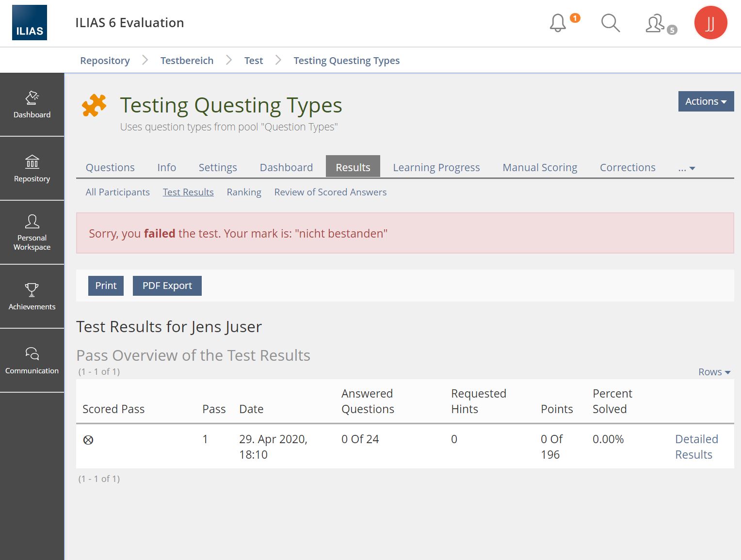
Task: Click the orange puzzle test icon
Action: coord(94,105)
